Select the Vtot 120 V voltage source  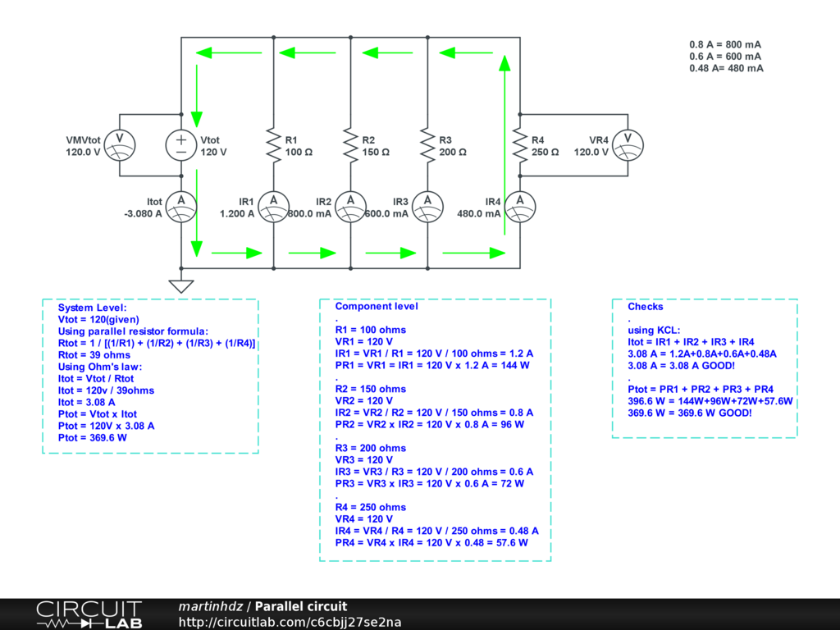click(181, 145)
